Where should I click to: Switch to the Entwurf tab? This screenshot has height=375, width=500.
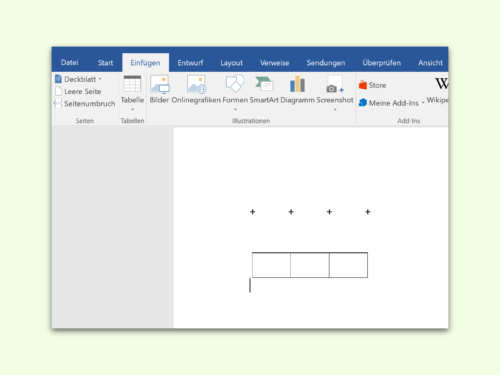coord(190,63)
